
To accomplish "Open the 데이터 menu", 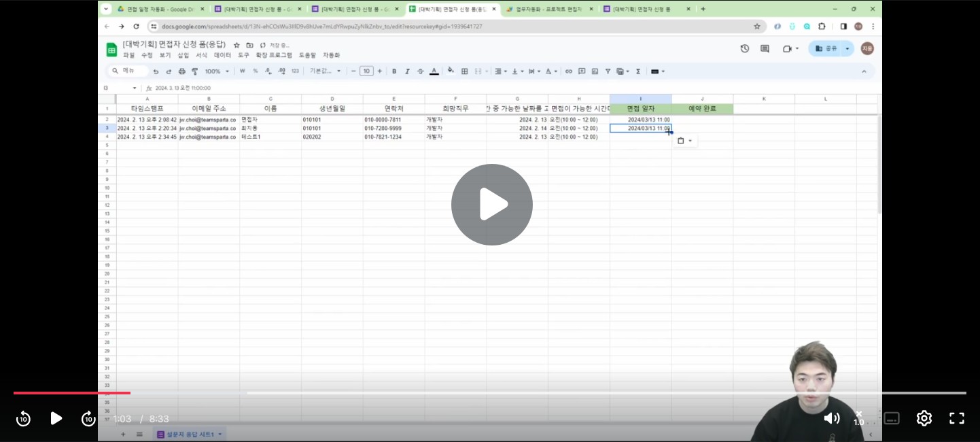I will click(x=222, y=56).
